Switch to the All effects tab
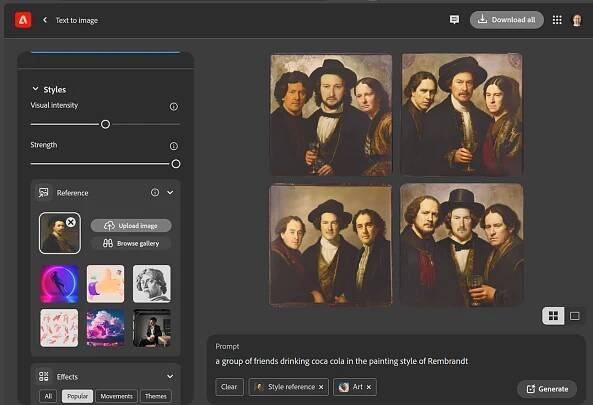Image resolution: width=593 pixels, height=405 pixels. click(x=48, y=396)
